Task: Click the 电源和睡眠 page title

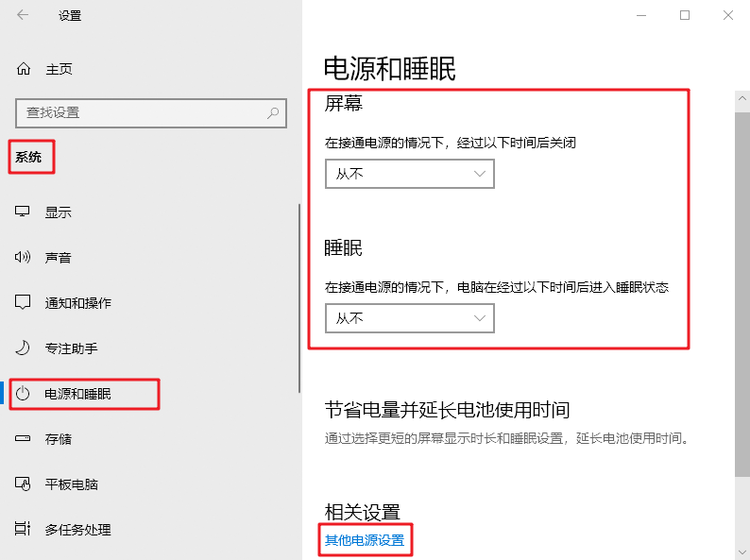Action: 390,68
